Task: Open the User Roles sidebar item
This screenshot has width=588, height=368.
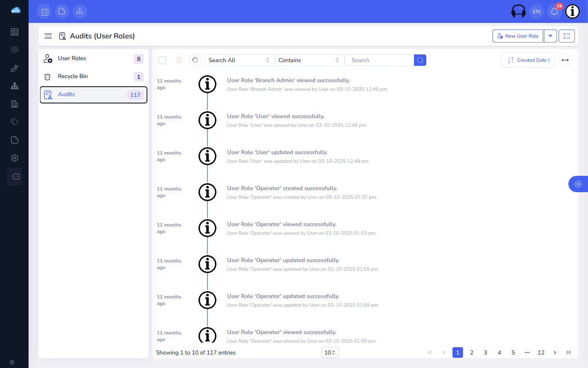Action: [94, 58]
